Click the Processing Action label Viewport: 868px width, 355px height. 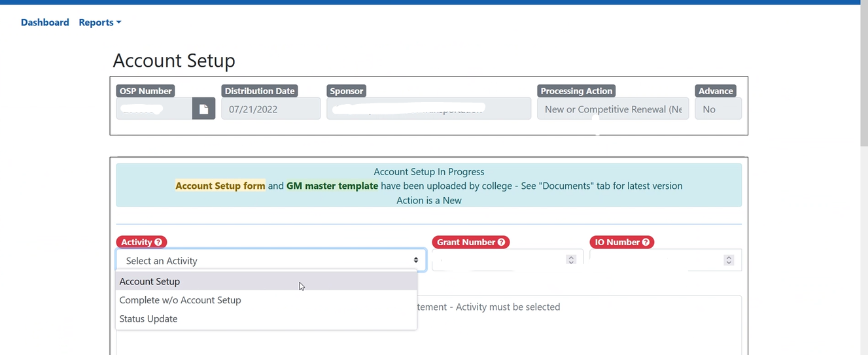point(576,91)
